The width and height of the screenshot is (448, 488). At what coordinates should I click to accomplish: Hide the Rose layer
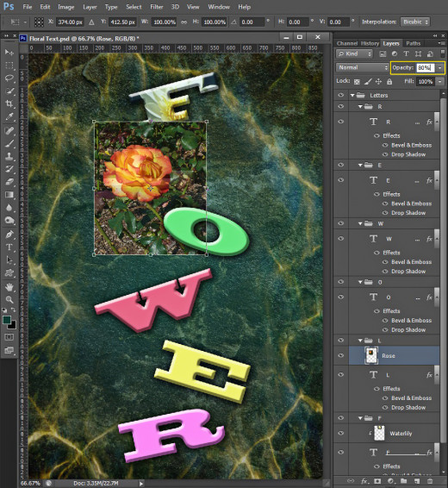341,355
